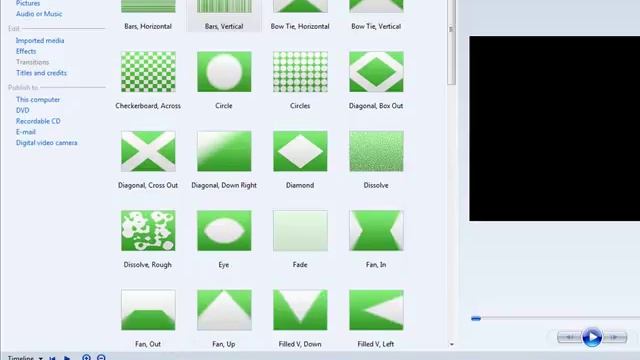Open the Timeline view dropdown arrow

(41, 358)
